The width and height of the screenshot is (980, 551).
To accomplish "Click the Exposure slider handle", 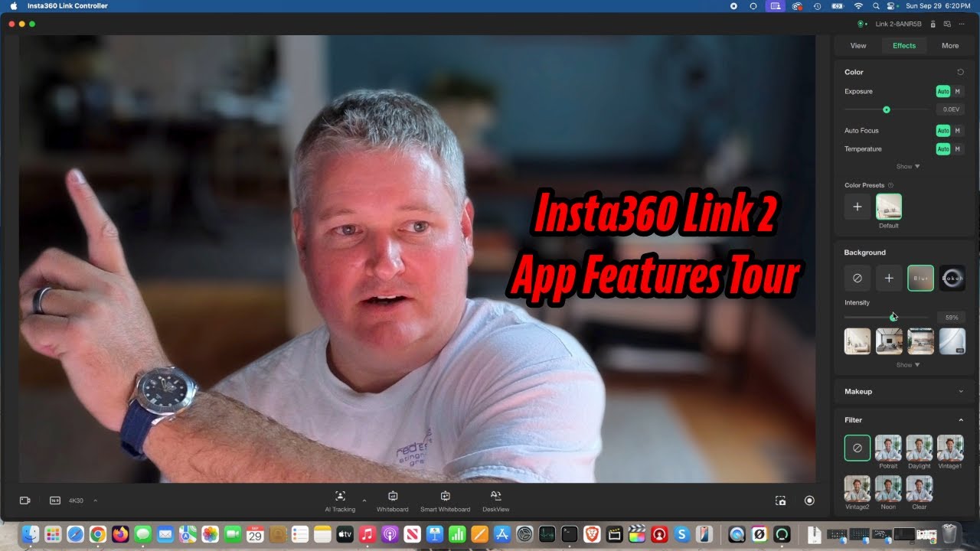I will (887, 109).
